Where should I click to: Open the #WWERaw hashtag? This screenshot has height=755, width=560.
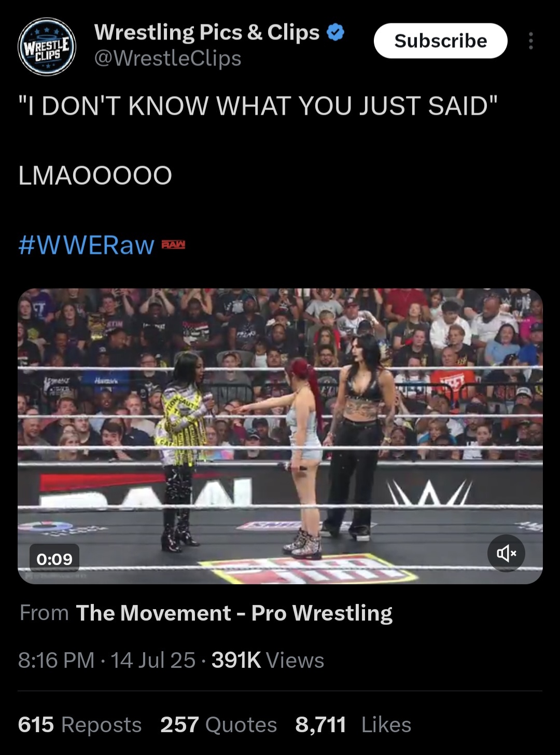(x=87, y=245)
